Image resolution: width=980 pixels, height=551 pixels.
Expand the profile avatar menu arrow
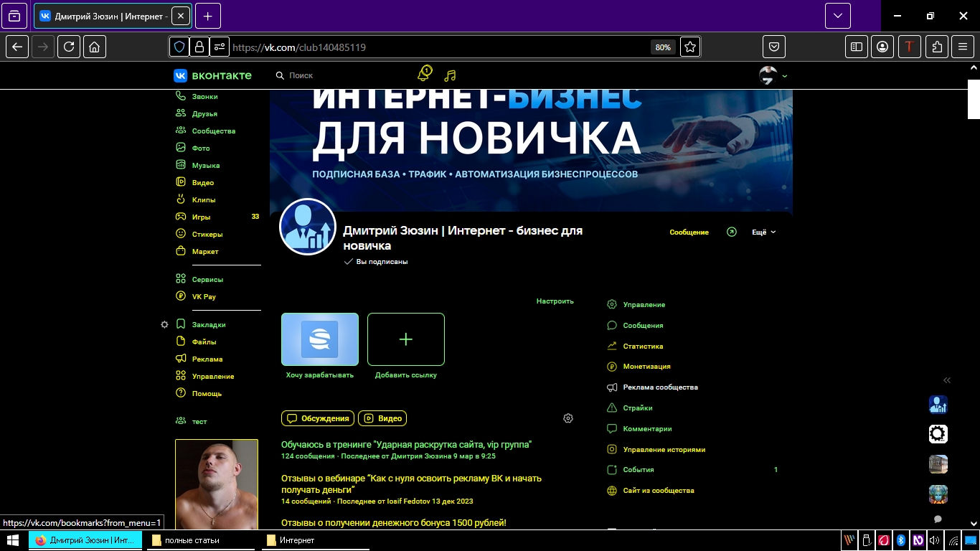[x=784, y=76]
